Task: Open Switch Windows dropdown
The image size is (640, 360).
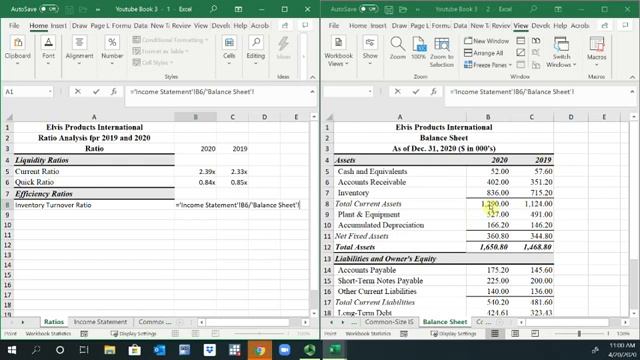Action: point(561,52)
